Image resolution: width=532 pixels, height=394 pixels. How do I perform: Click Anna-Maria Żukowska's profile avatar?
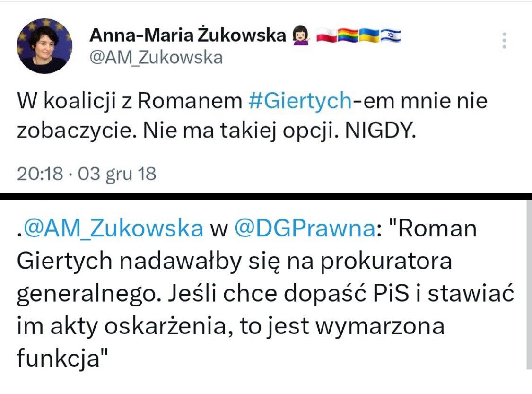click(45, 46)
